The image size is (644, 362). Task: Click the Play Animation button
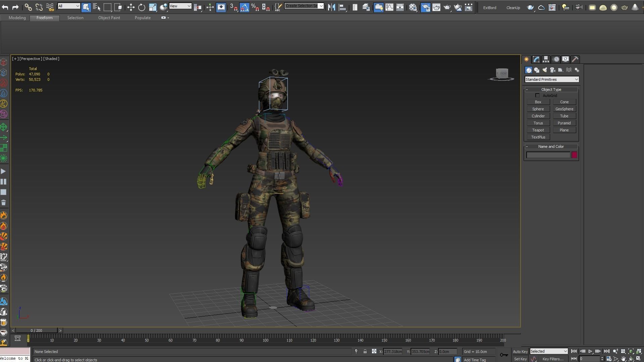pos(590,351)
